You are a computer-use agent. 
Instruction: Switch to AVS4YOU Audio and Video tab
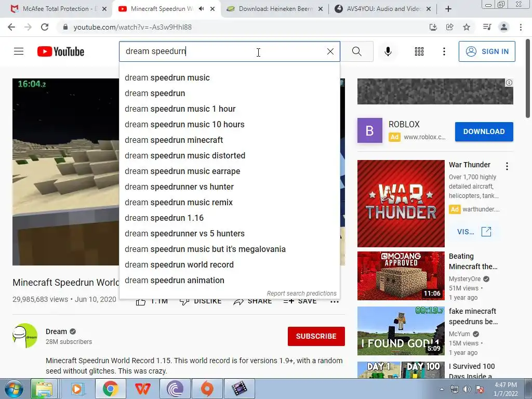pyautogui.click(x=382, y=9)
